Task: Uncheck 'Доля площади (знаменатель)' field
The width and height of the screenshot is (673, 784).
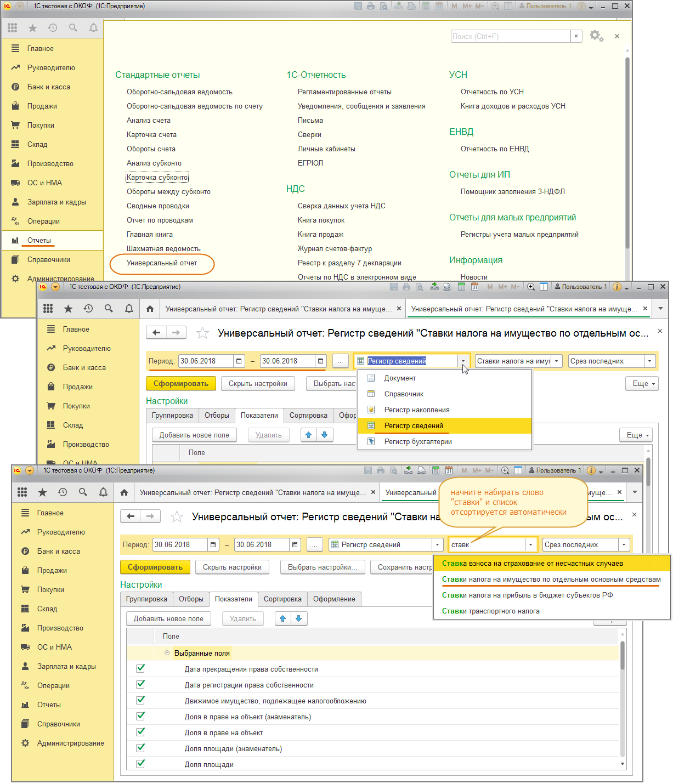Action: 140,748
